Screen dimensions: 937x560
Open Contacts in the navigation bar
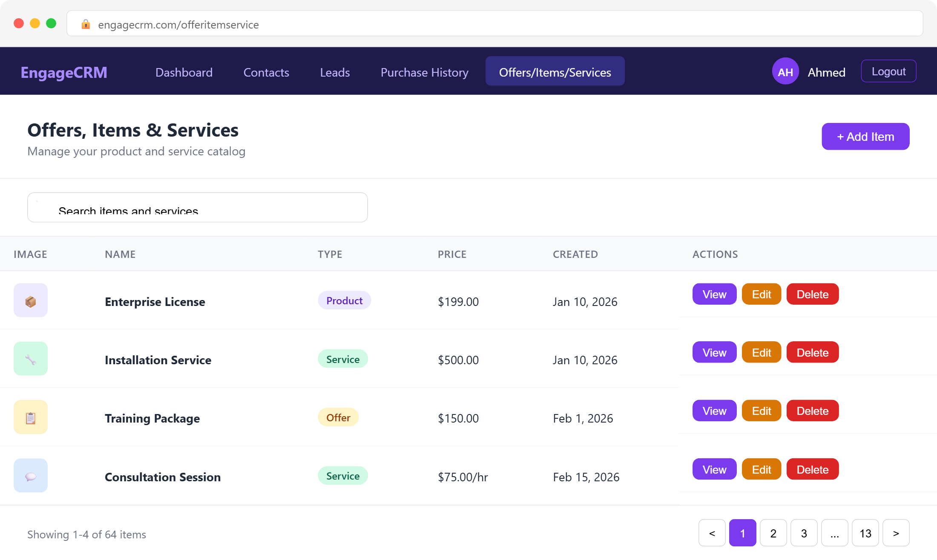coord(266,72)
